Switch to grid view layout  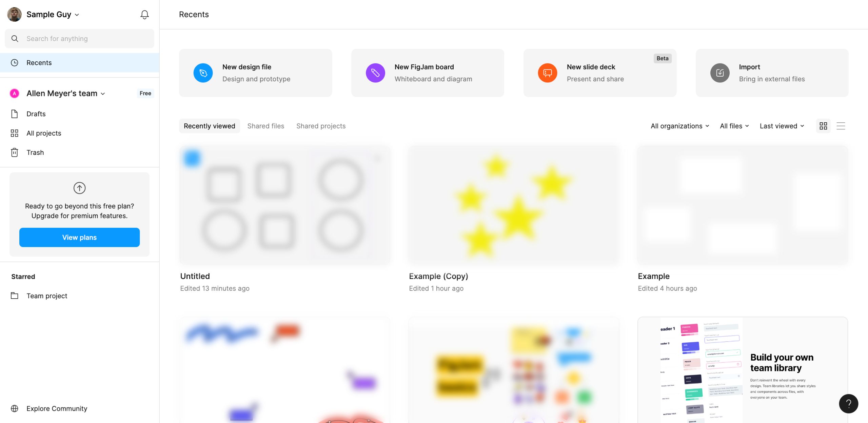coord(823,126)
